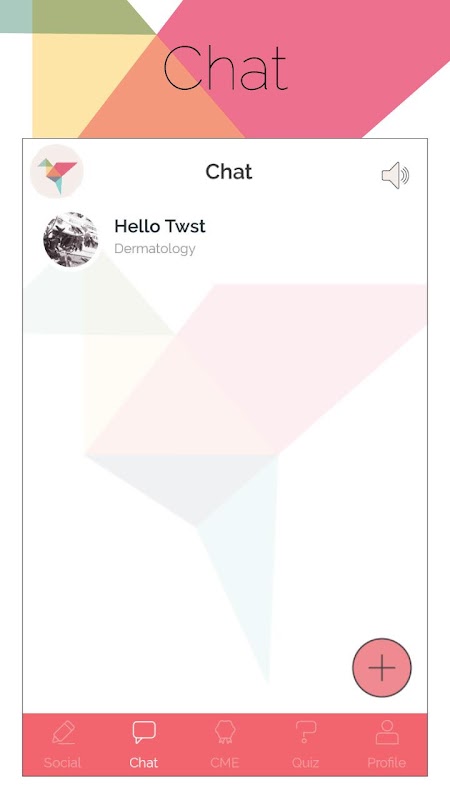450x800 pixels.
Task: Click the large Chat banner heading
Action: point(226,68)
